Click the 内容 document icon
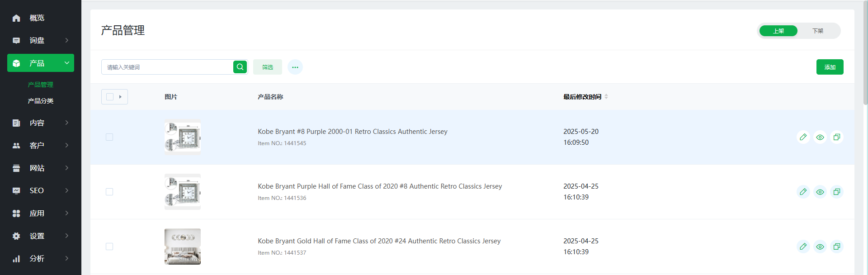This screenshot has width=868, height=275. 16,123
